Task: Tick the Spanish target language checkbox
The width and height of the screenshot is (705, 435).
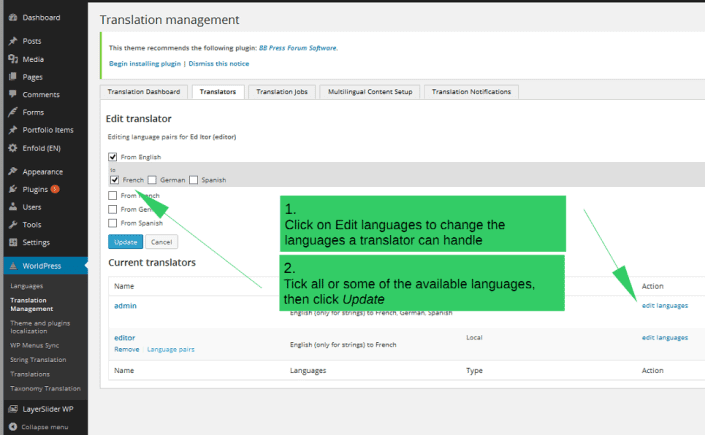Action: (x=193, y=179)
